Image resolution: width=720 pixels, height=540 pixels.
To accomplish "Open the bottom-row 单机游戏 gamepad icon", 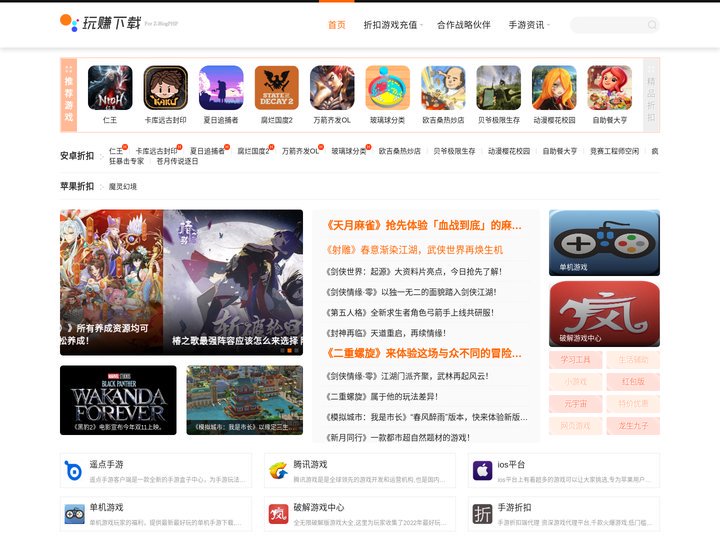I will [74, 514].
